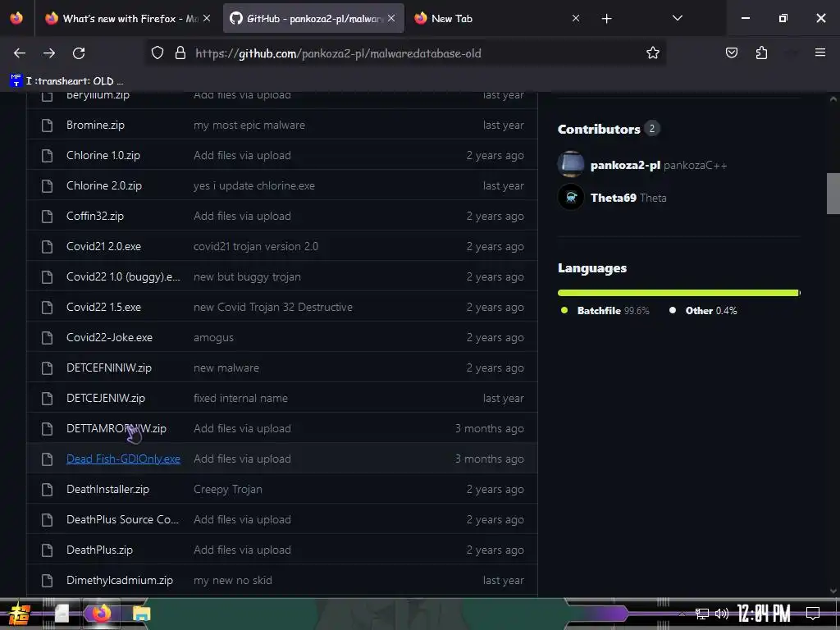Open commit 'Creepy Trojan'

click(x=228, y=489)
